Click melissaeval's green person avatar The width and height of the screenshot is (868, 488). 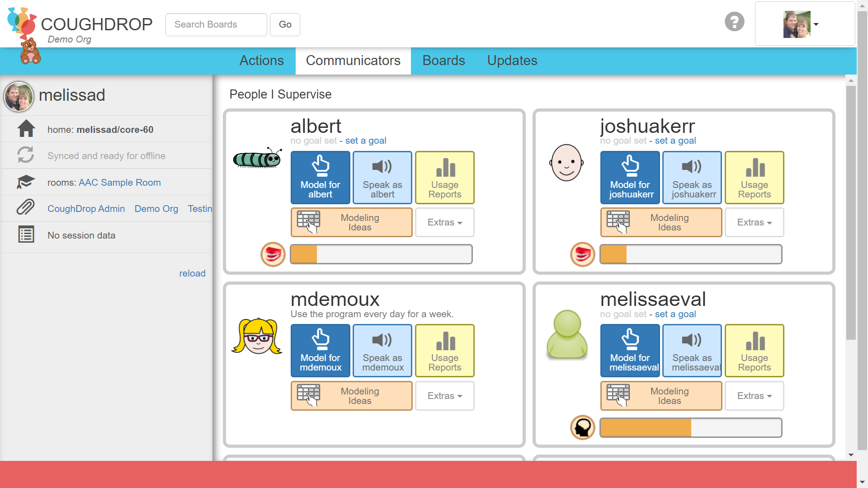click(x=567, y=334)
